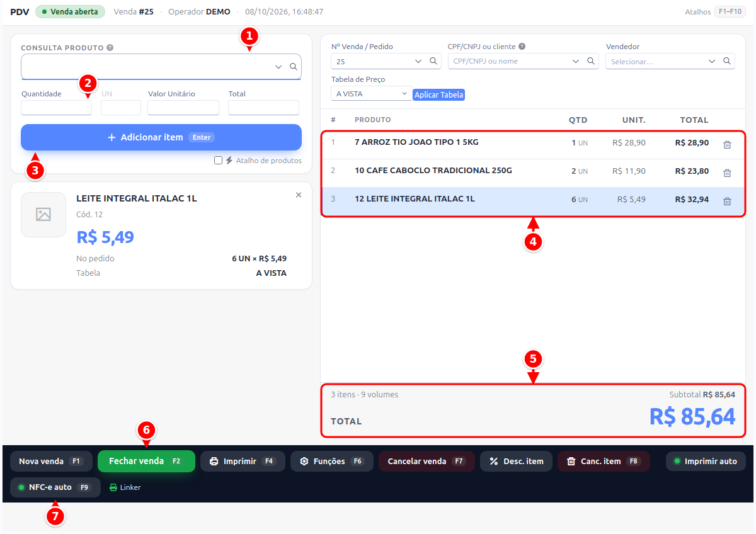The image size is (756, 534).
Task: Enable the Atalho de produtos checkbox
Action: click(218, 161)
